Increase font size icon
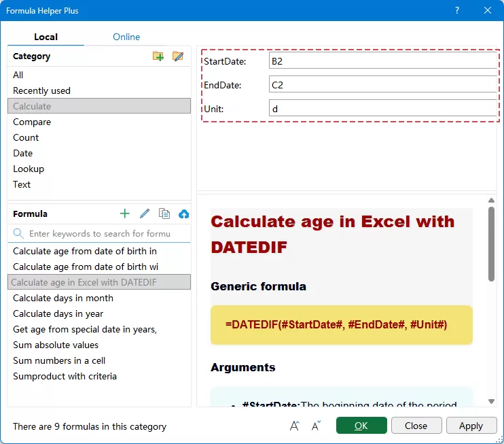The image size is (504, 444). click(x=294, y=426)
